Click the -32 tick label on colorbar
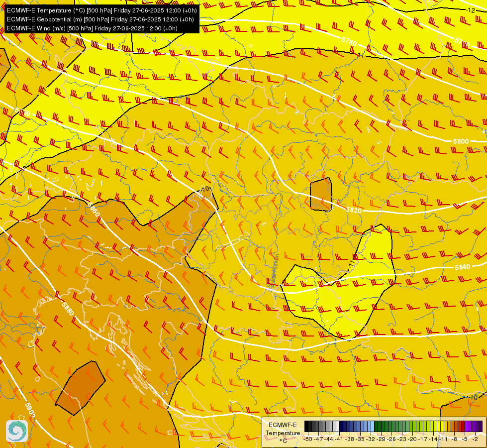The image size is (487, 448). (371, 439)
